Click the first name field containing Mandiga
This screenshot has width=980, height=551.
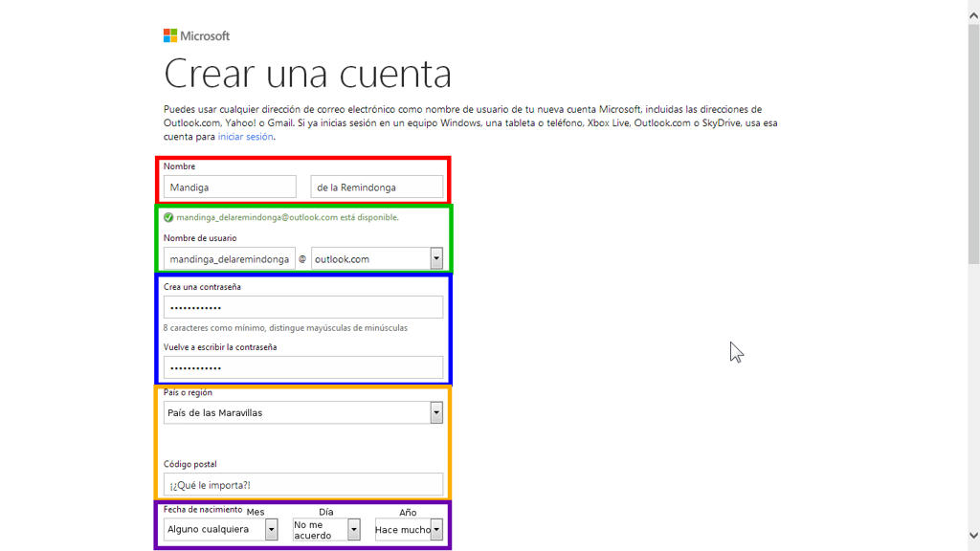(x=230, y=187)
